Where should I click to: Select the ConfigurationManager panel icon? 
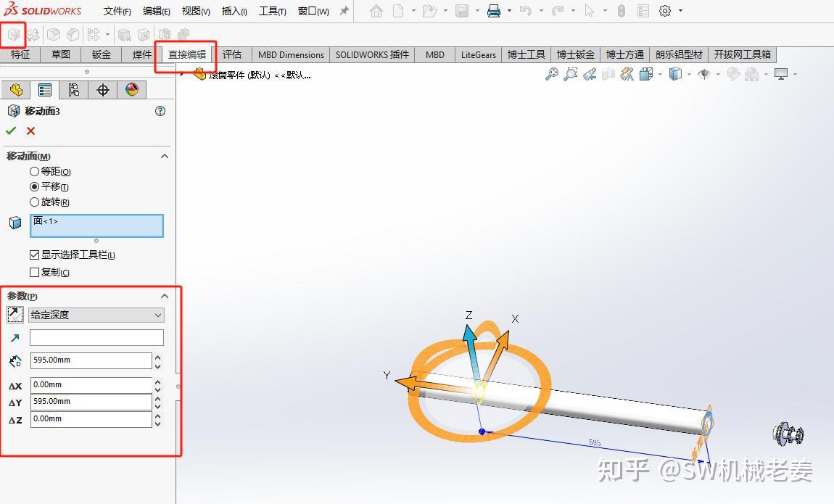pos(73,89)
